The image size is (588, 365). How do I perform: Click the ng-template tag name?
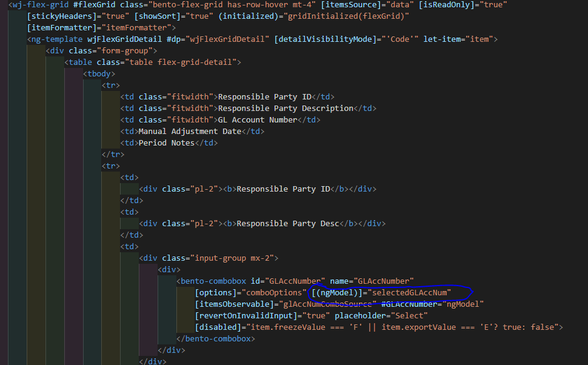[57, 39]
